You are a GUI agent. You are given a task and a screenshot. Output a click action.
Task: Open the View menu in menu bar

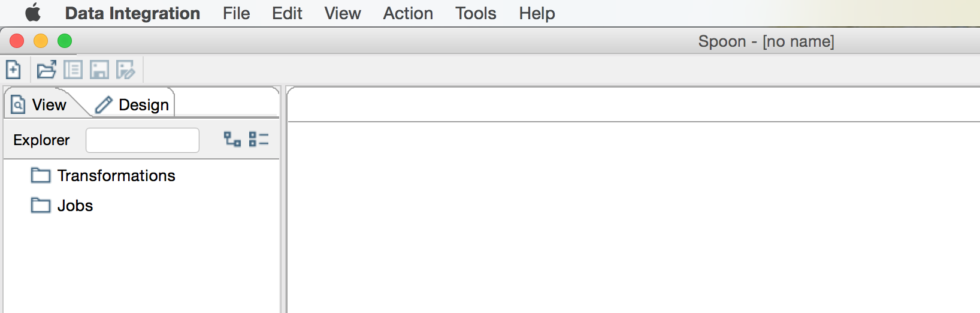click(343, 13)
